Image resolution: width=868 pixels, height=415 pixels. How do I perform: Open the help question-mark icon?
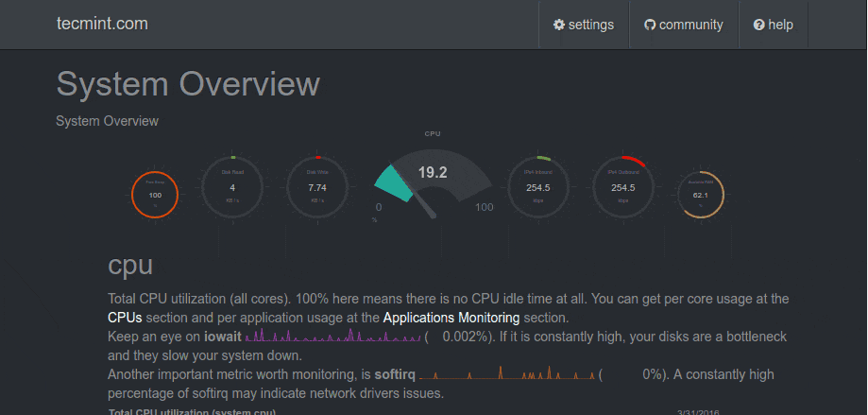point(758,25)
